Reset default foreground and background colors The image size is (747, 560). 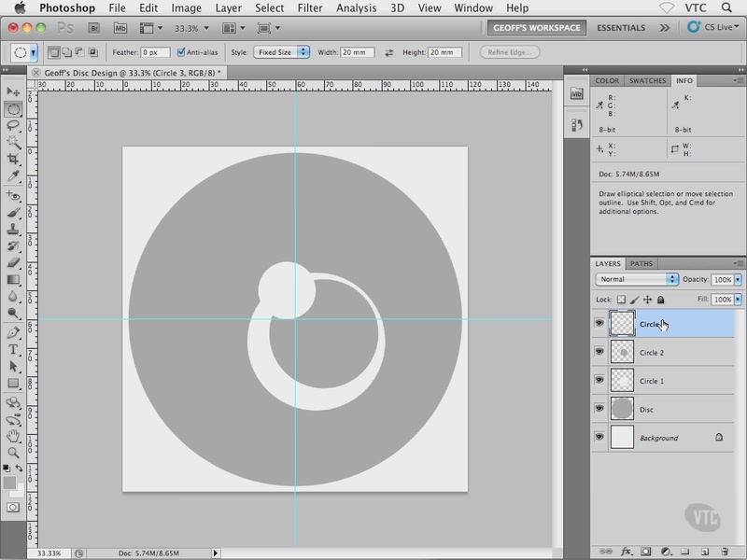click(x=7, y=469)
